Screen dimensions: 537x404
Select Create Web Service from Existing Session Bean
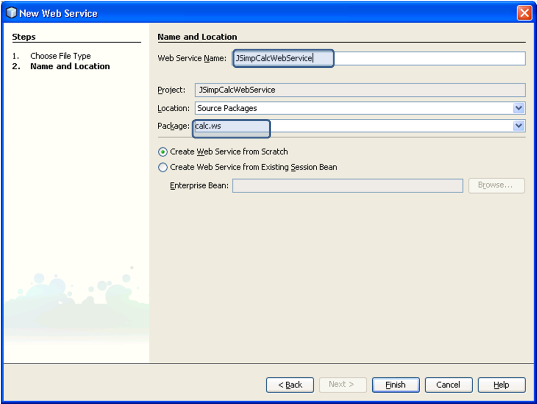[163, 167]
